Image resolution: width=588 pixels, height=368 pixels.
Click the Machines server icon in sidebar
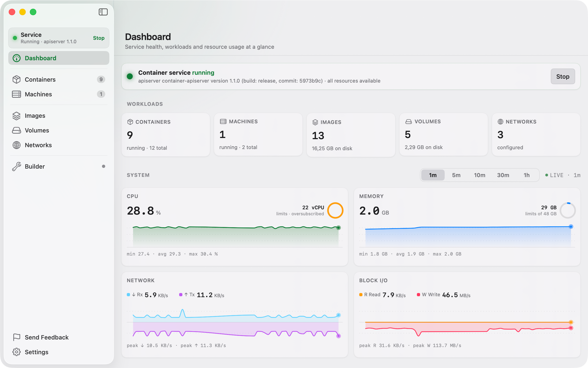(x=17, y=94)
